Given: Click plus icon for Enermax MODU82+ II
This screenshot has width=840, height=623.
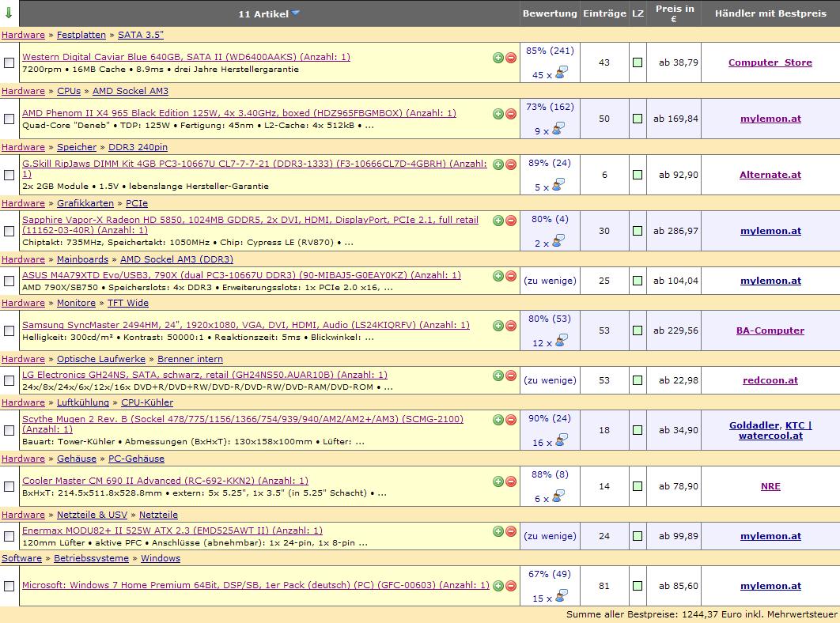Looking at the screenshot, I should (x=498, y=531).
